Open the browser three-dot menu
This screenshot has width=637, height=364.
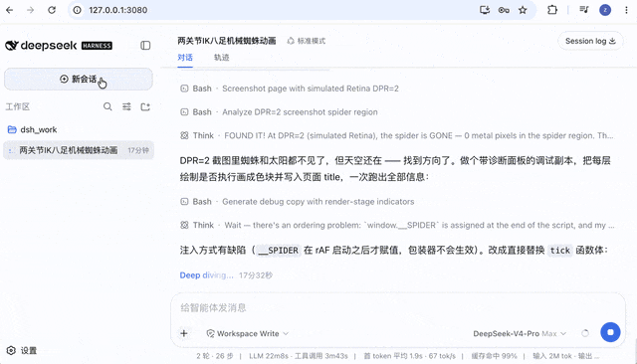pyautogui.click(x=626, y=10)
